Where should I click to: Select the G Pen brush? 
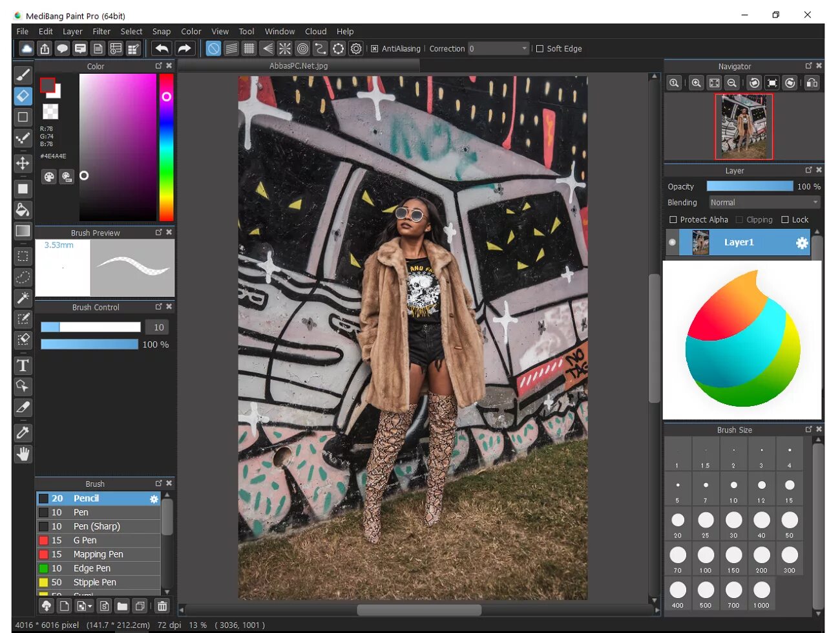coord(98,541)
